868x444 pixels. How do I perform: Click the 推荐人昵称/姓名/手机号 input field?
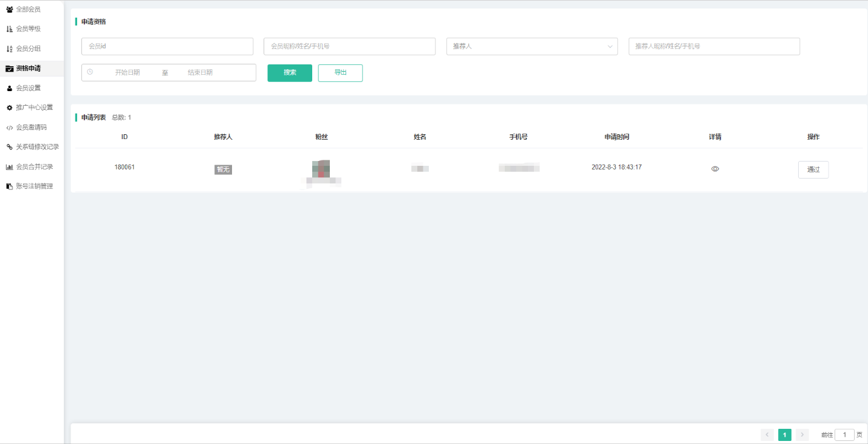(x=714, y=47)
